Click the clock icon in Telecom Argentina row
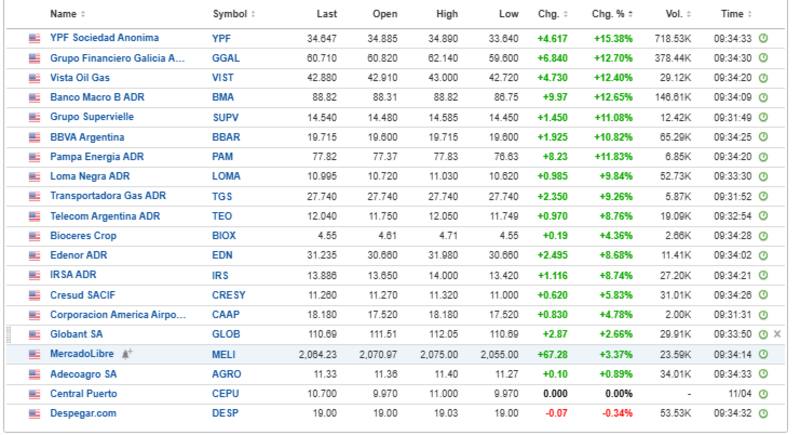The height and width of the screenshot is (435, 800). click(763, 216)
